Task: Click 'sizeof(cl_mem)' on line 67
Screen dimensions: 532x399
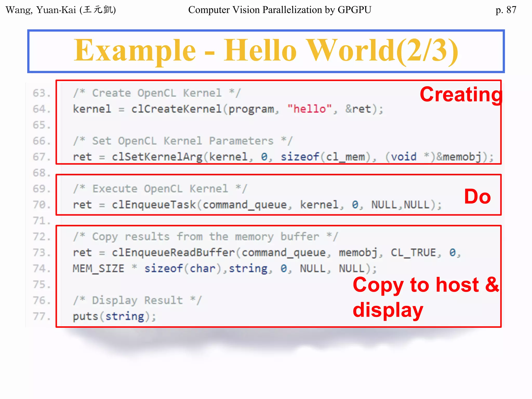Action: (326, 157)
